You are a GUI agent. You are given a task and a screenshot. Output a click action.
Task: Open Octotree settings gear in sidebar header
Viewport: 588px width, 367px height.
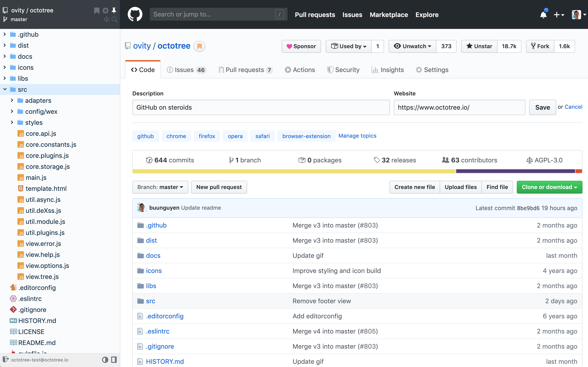(x=105, y=11)
